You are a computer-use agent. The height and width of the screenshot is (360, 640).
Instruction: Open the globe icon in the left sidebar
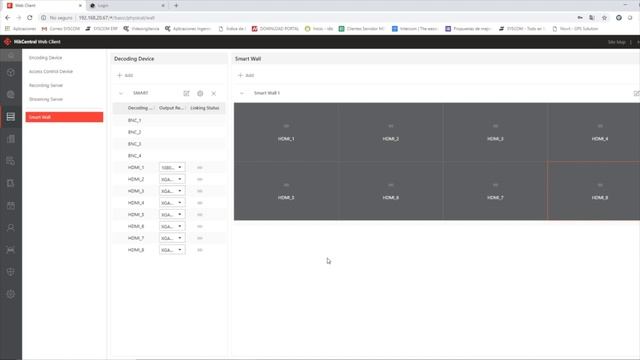click(11, 95)
